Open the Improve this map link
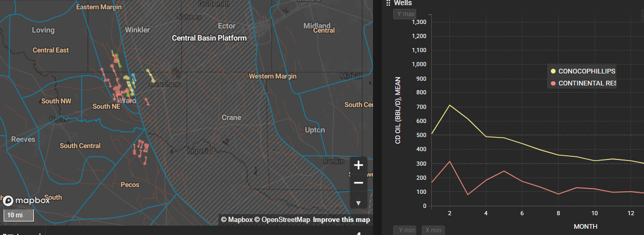644x235 pixels. (x=341, y=219)
